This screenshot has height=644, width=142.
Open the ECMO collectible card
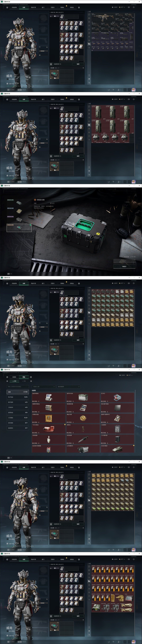118,397
